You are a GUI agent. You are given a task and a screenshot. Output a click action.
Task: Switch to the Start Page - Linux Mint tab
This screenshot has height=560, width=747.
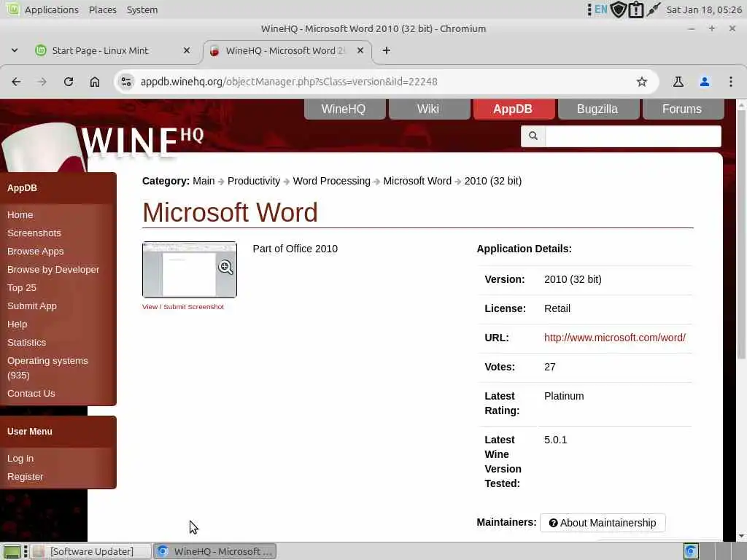coord(112,50)
